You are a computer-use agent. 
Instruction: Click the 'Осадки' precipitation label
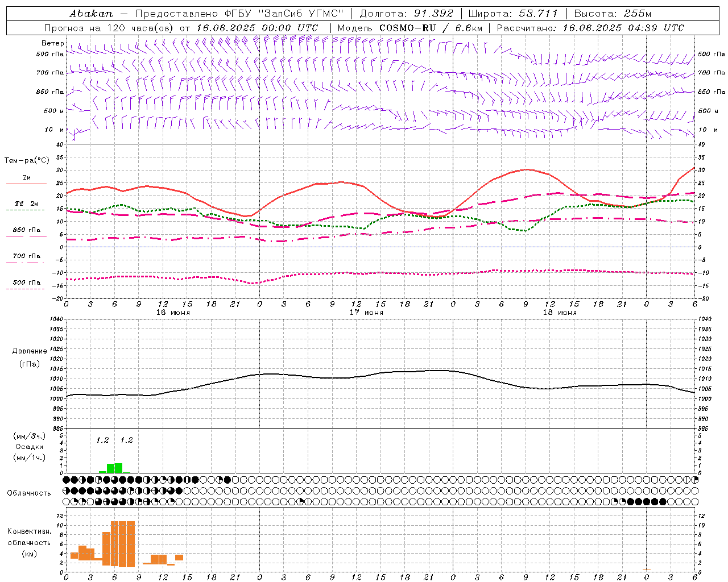tap(29, 447)
